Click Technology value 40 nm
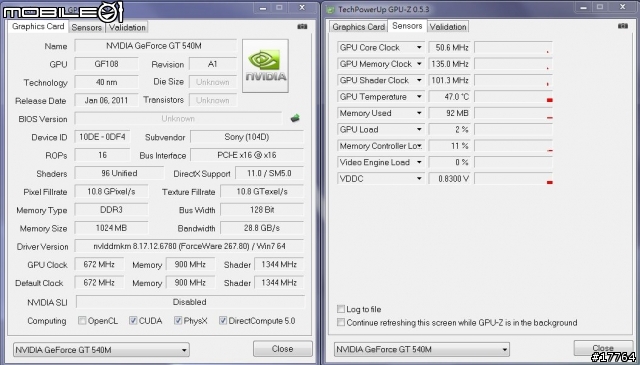This screenshot has width=640, height=365. click(107, 82)
